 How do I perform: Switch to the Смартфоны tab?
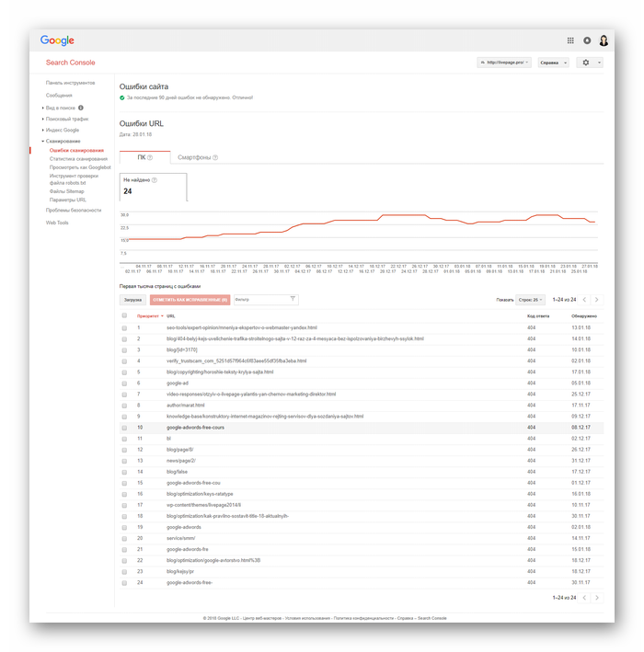198,157
